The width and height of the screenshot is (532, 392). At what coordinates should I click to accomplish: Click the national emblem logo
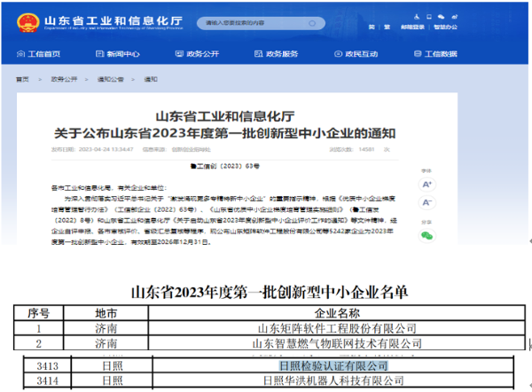(x=27, y=23)
